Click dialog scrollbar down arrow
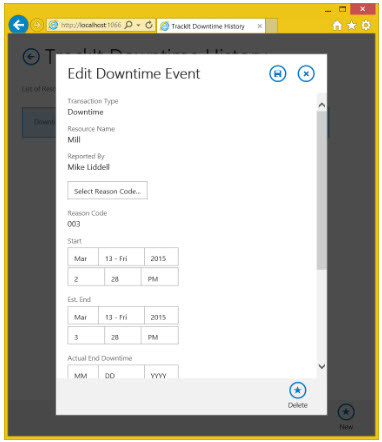Image resolution: width=382 pixels, height=442 pixels. [x=321, y=366]
